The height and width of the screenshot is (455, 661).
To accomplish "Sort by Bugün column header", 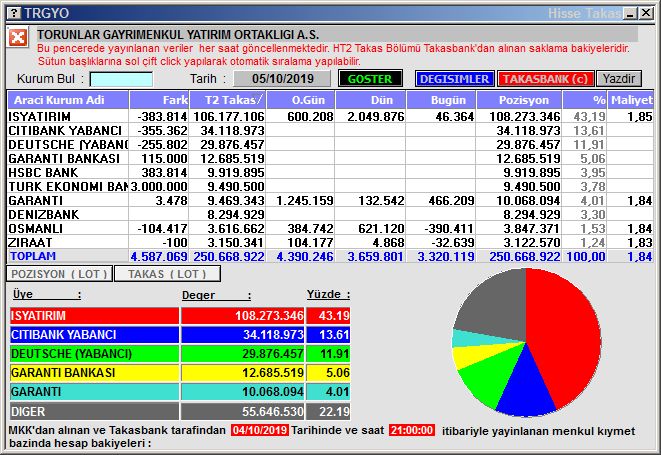I will 441,100.
